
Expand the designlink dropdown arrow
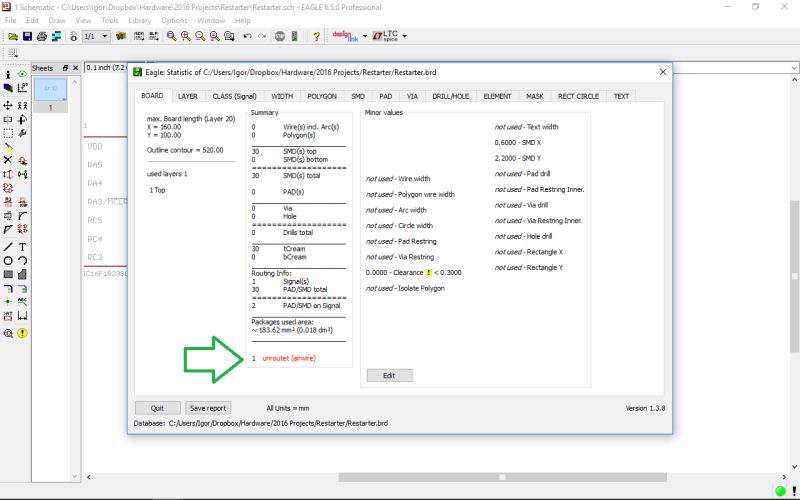click(365, 36)
